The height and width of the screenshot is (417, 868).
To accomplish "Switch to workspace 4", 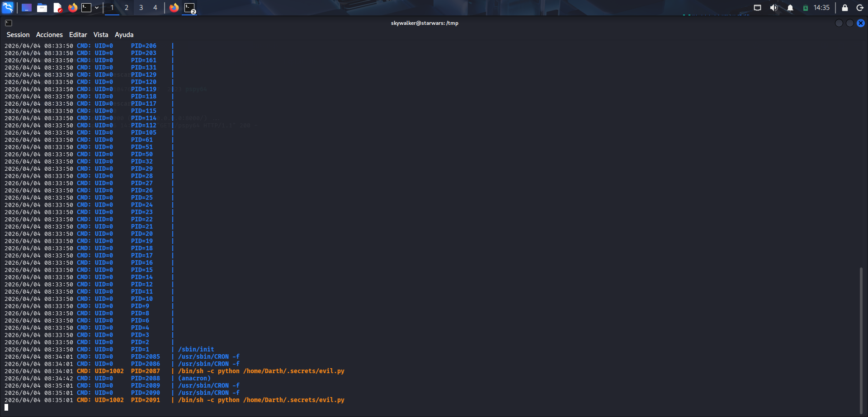I will click(155, 8).
